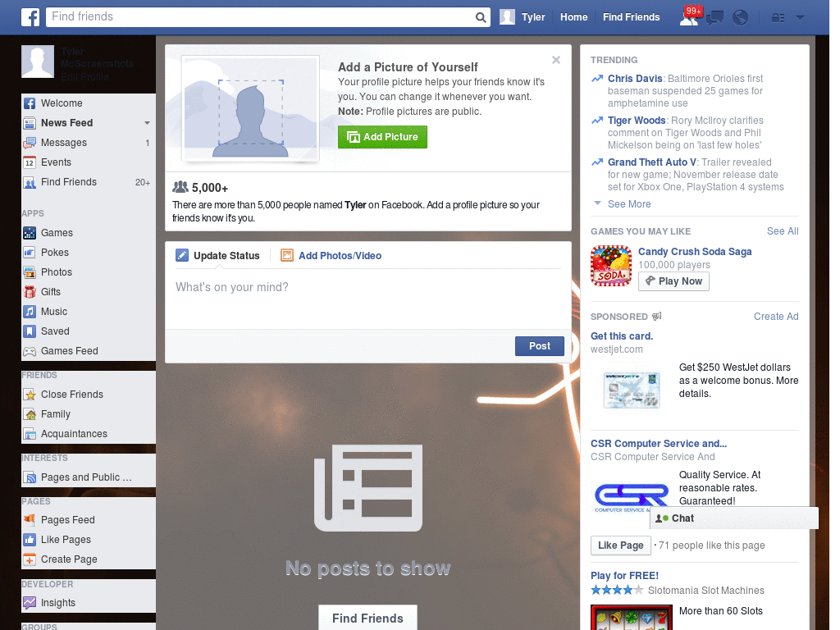Click the What's on your mind field

[x=368, y=299]
